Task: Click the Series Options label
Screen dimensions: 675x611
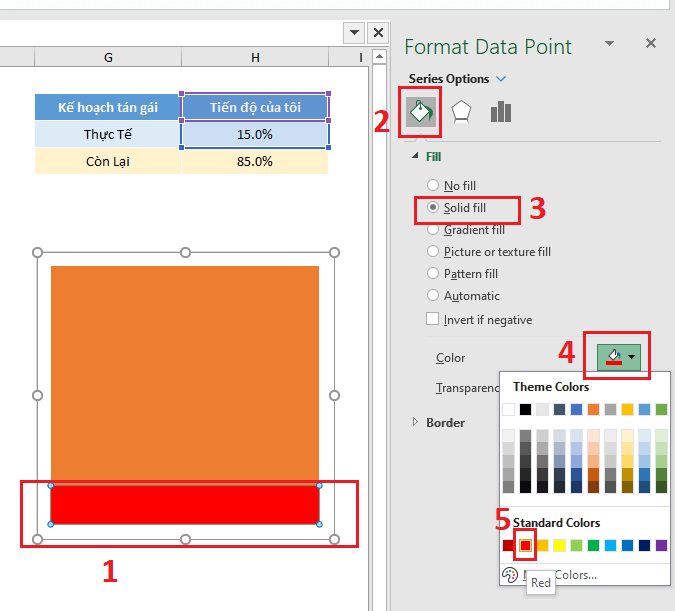Action: coord(449,79)
